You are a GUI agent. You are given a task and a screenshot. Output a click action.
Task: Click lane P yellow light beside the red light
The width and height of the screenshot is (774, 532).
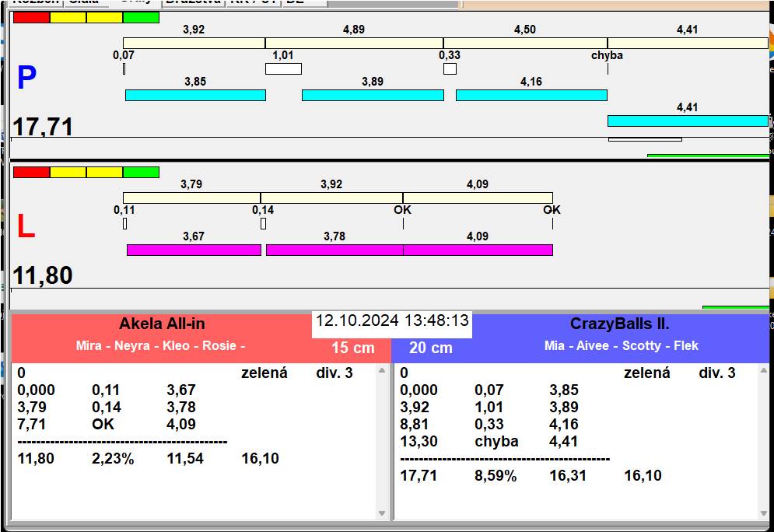tap(68, 18)
